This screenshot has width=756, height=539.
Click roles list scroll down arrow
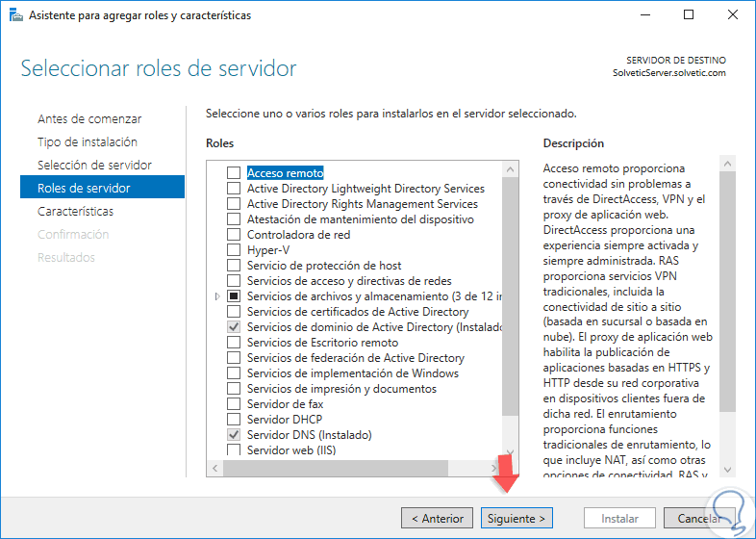click(x=510, y=452)
